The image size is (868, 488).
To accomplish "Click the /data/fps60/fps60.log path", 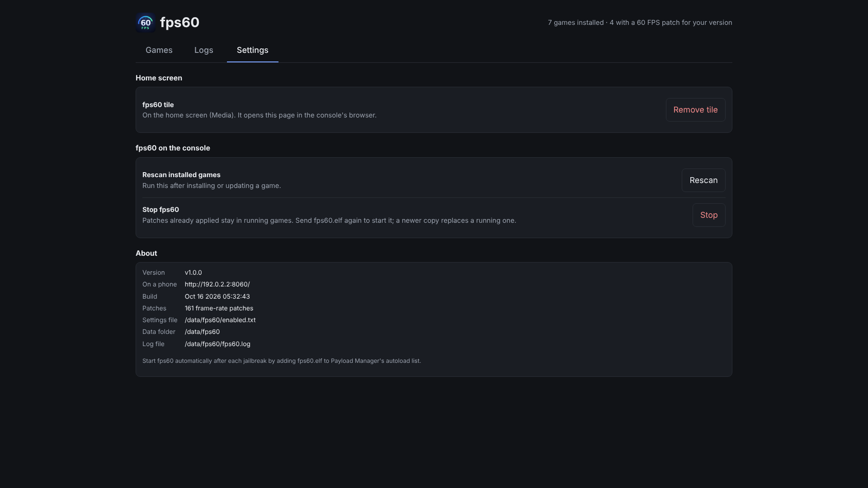I will point(217,344).
